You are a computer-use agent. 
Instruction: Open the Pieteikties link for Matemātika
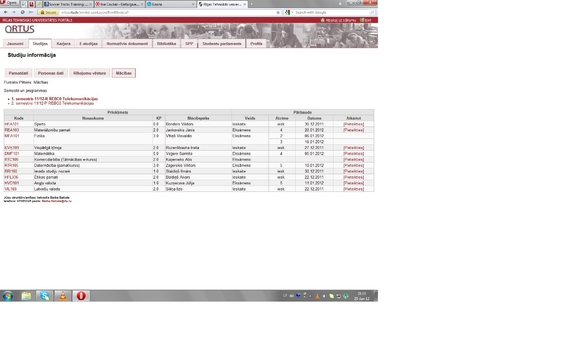(354, 154)
